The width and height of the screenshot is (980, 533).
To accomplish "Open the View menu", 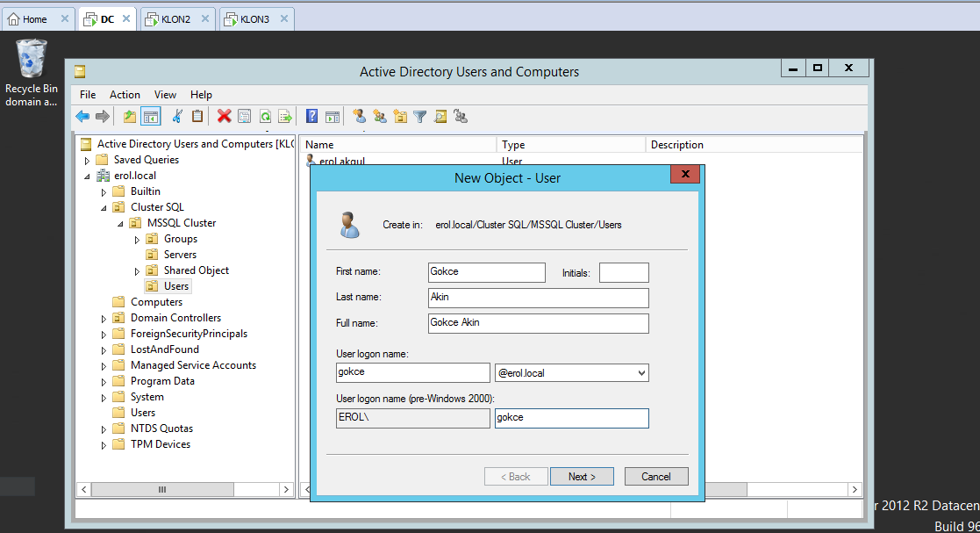I will point(165,95).
